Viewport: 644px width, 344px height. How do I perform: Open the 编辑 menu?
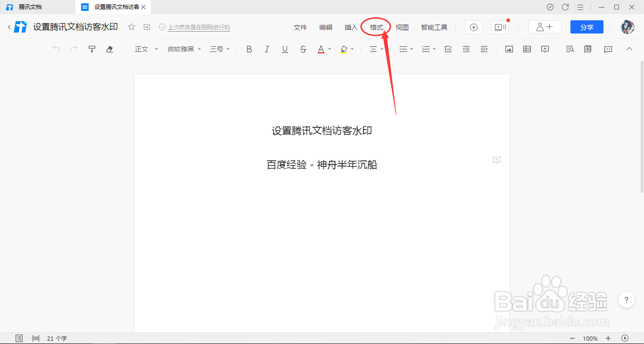(x=326, y=27)
